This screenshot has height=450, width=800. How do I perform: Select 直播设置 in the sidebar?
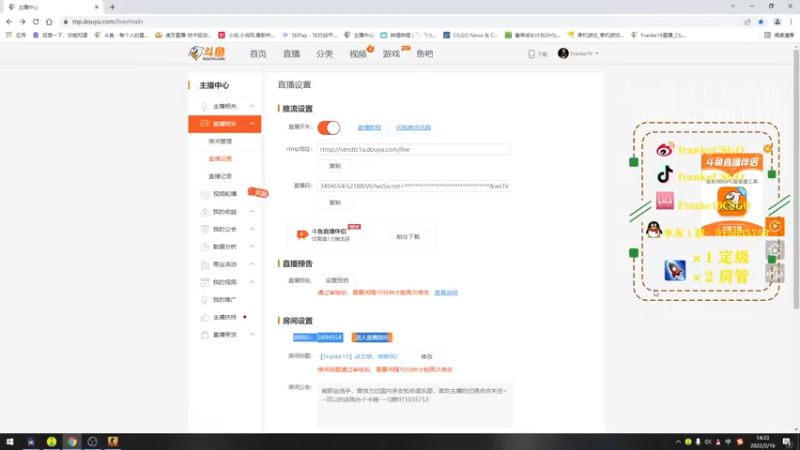[220, 159]
